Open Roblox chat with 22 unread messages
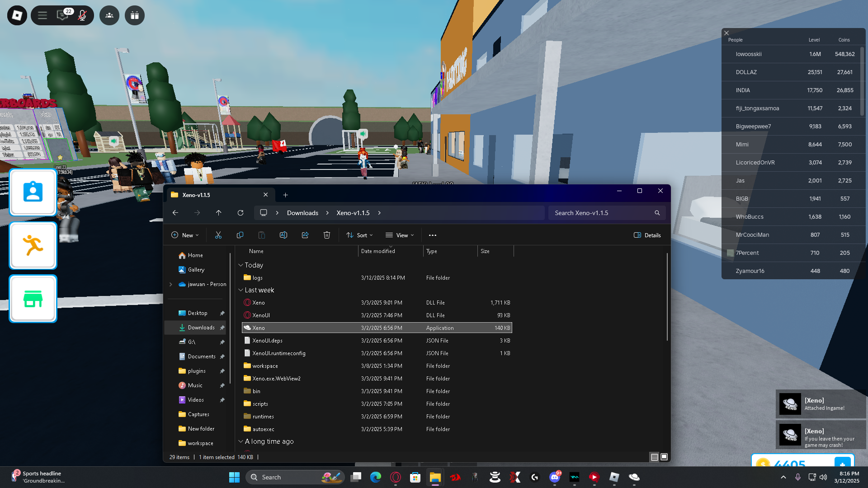Screen dimensions: 868x488 62,15
